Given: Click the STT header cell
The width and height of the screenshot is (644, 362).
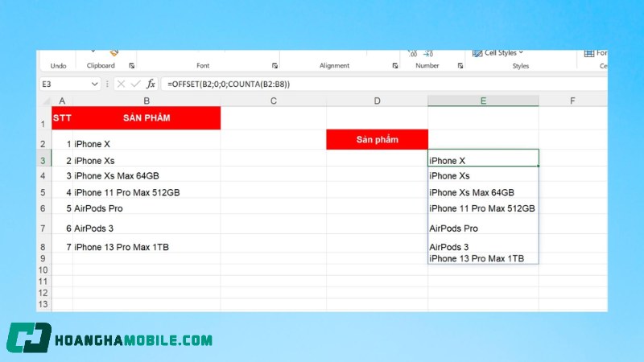Looking at the screenshot, I should pos(62,118).
